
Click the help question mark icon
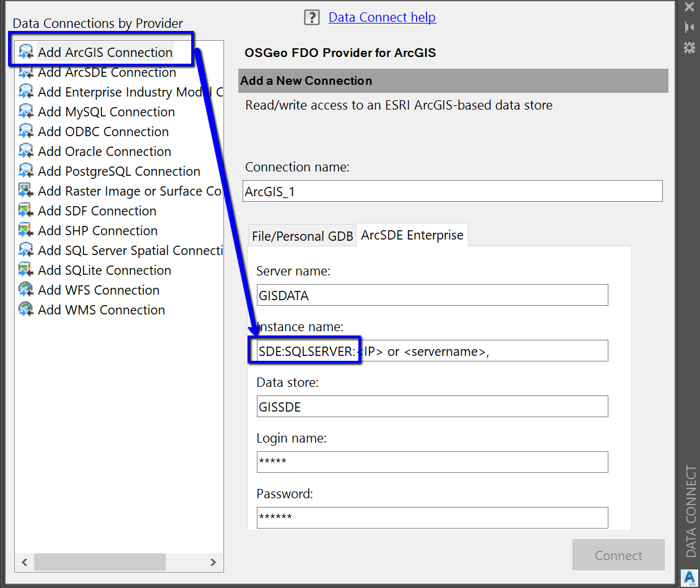tap(311, 17)
